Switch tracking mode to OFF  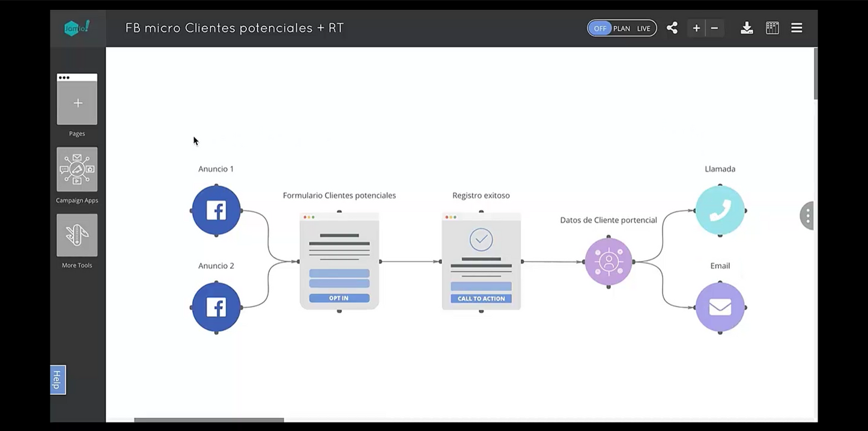click(x=600, y=28)
